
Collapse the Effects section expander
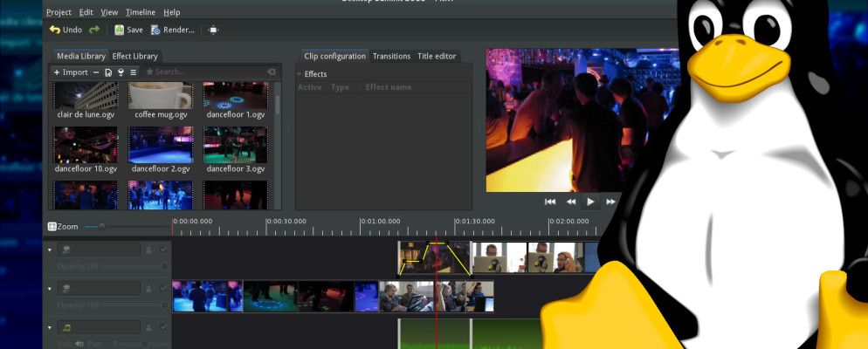300,74
